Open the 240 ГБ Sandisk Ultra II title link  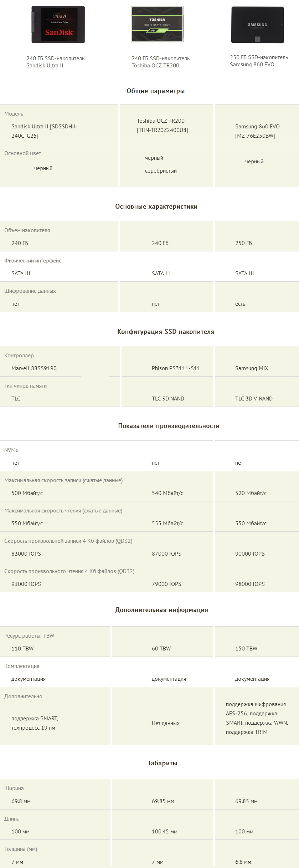[55, 62]
